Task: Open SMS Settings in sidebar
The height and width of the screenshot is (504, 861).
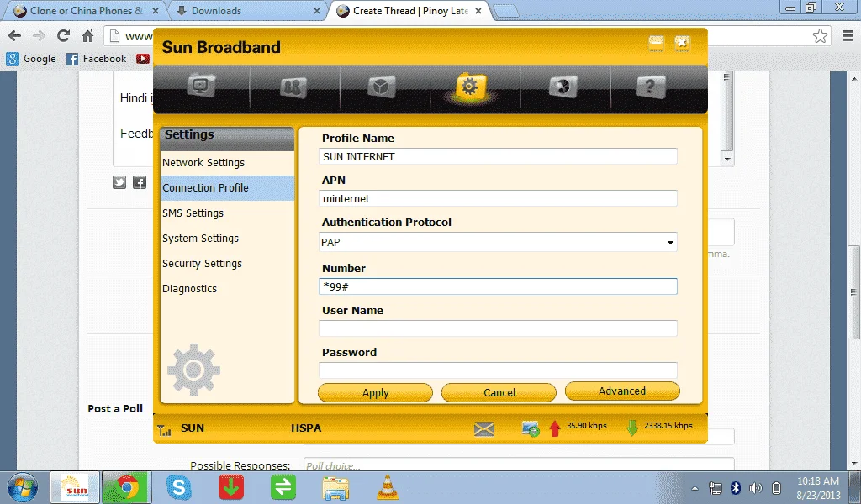Action: pyautogui.click(x=227, y=213)
